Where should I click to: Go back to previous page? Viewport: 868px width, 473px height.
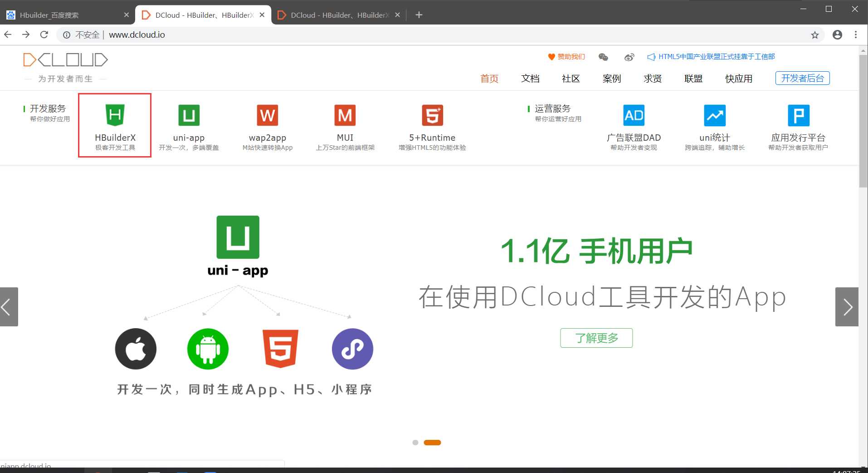[8, 34]
